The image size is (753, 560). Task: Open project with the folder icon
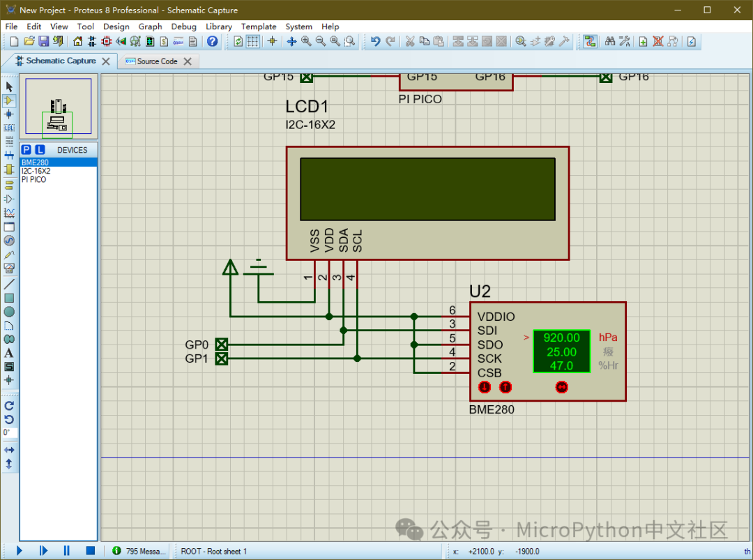coord(29,42)
